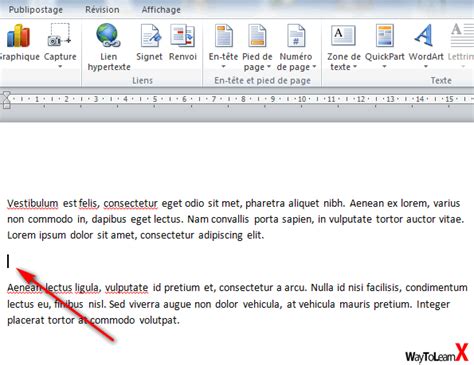Click on "Lorem ipsum dolor" text

50,235
